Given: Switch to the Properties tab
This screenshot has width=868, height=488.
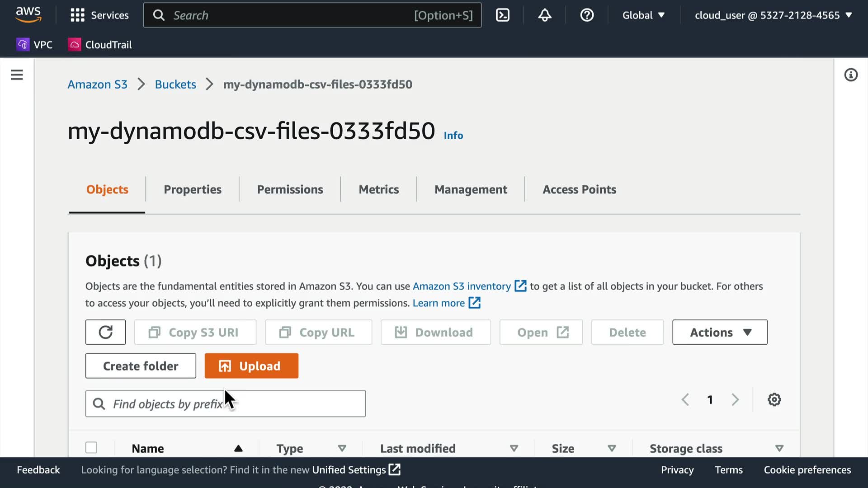Looking at the screenshot, I should point(193,189).
